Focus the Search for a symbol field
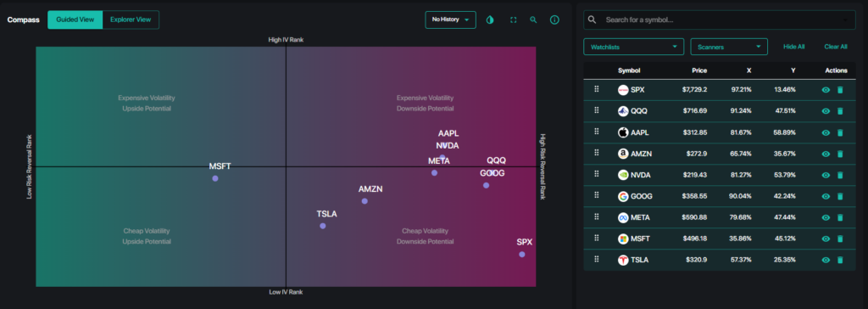This screenshot has width=868, height=309. tap(720, 20)
